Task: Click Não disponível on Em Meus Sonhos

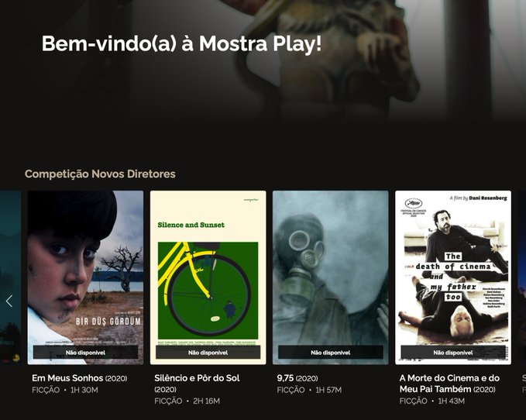Action: [85, 353]
